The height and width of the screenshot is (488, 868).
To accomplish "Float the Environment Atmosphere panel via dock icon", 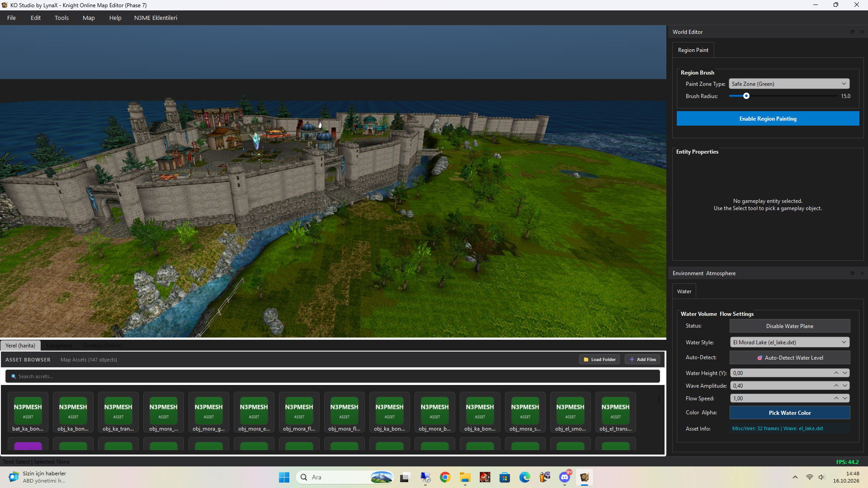I will [852, 273].
